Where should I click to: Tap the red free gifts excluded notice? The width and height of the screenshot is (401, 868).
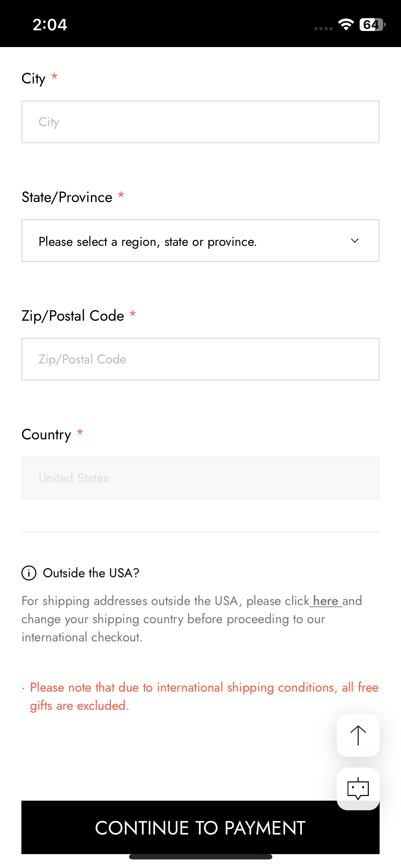pos(204,696)
